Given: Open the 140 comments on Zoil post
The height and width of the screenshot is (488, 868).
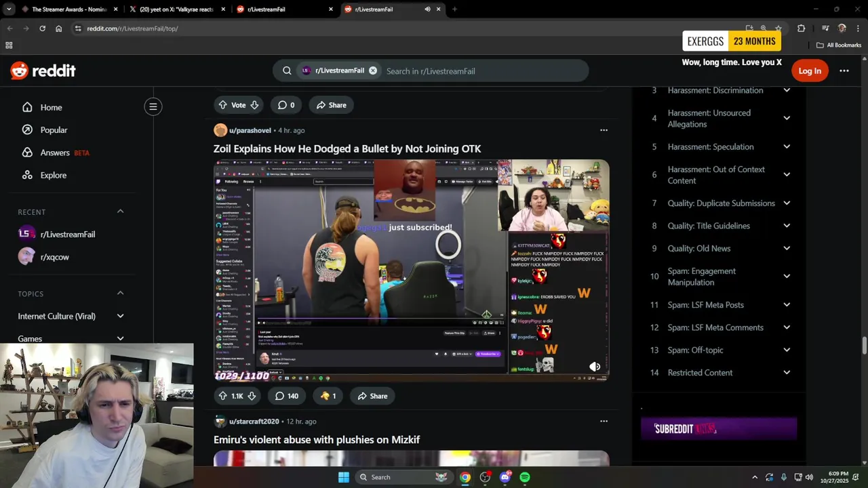Looking at the screenshot, I should click(x=287, y=396).
